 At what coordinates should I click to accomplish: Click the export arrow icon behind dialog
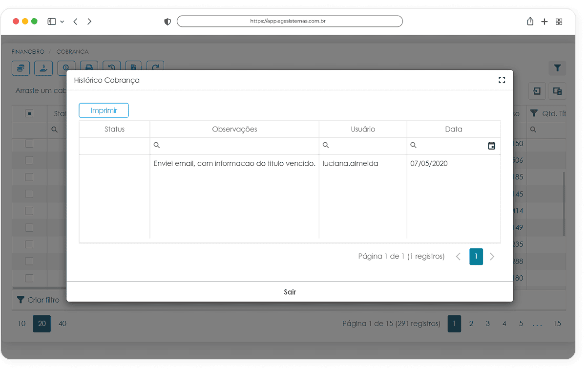537,91
